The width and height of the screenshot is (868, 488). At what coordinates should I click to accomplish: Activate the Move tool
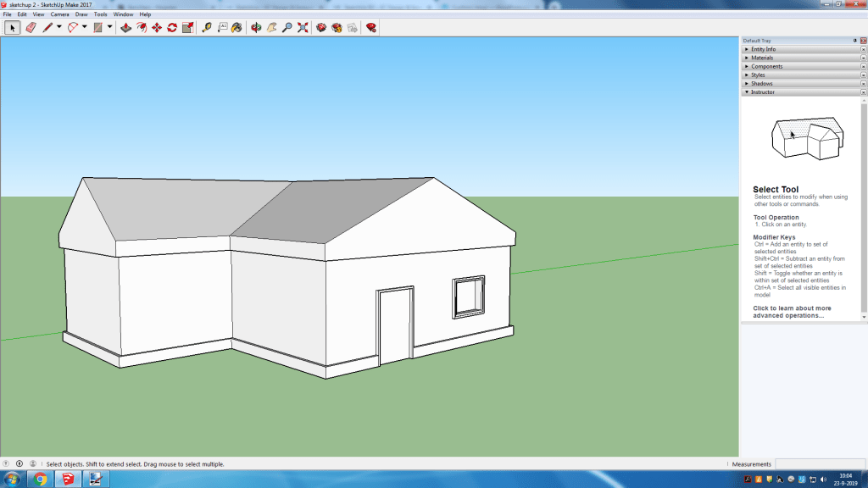[157, 28]
